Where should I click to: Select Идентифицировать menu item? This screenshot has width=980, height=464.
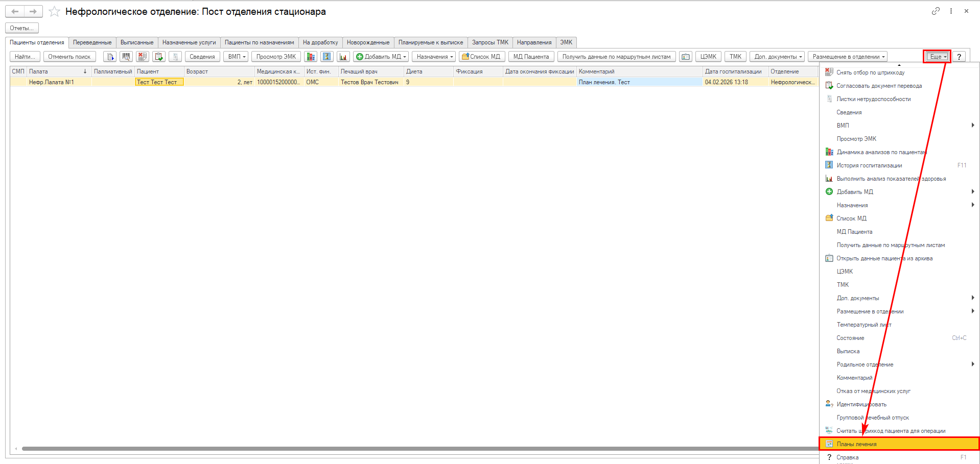(x=899, y=404)
